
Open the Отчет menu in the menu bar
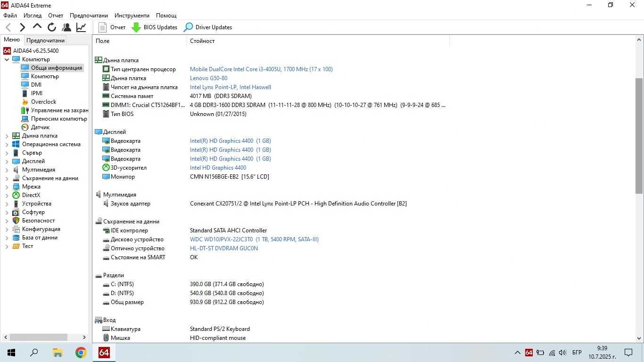point(56,16)
